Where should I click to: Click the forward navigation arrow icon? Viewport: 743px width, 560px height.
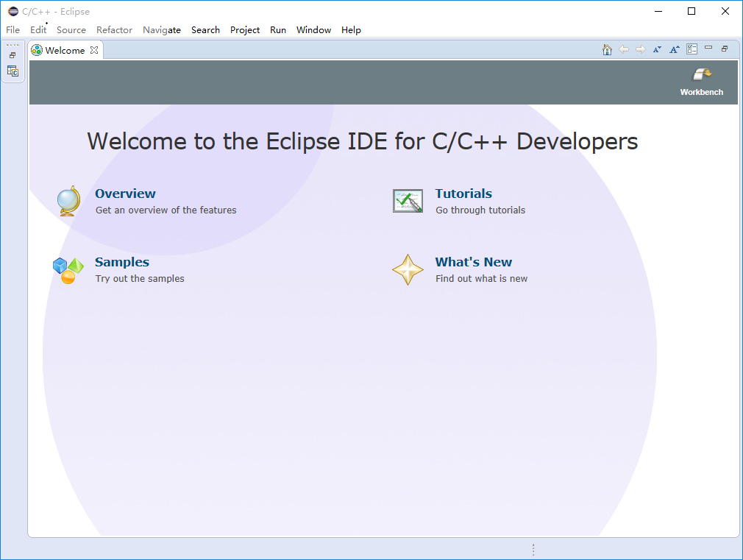coord(640,49)
